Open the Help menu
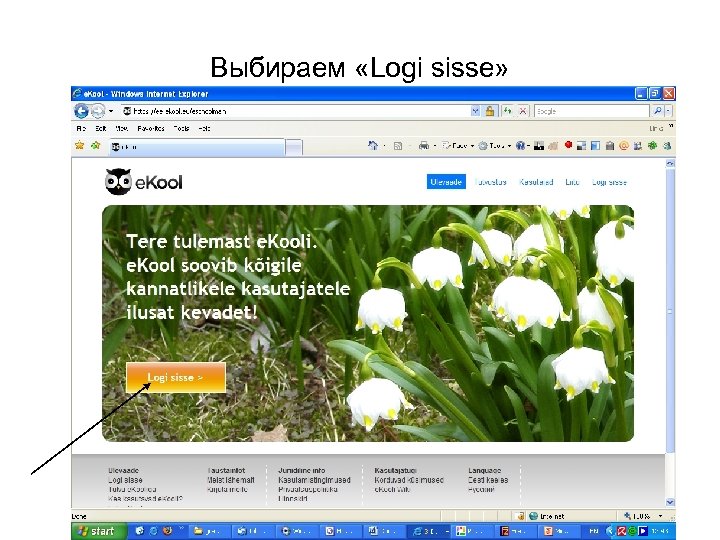This screenshot has height=540, width=720. (x=204, y=129)
